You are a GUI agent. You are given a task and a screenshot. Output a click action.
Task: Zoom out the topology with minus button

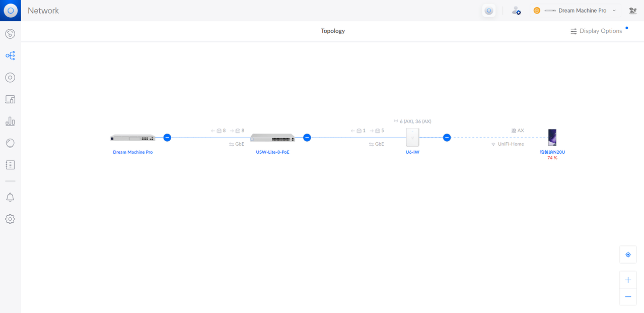[x=628, y=297]
